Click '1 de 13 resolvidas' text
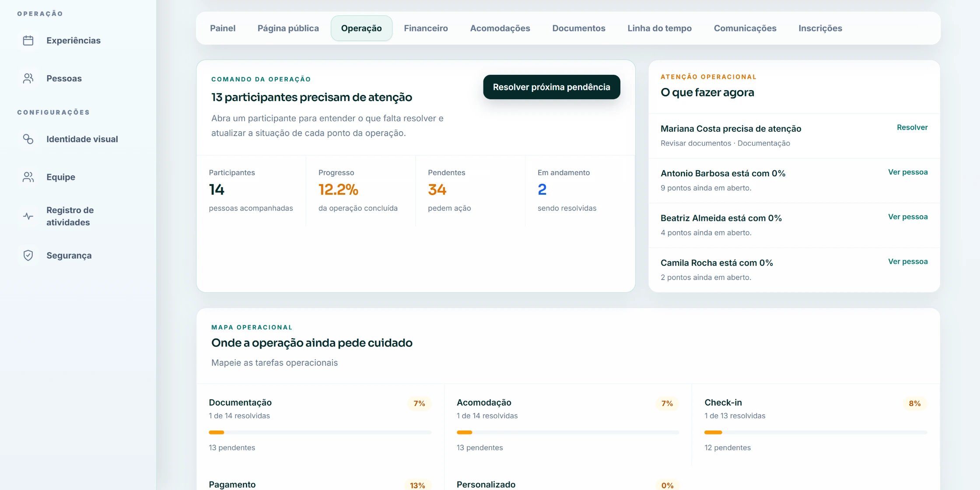 click(735, 416)
